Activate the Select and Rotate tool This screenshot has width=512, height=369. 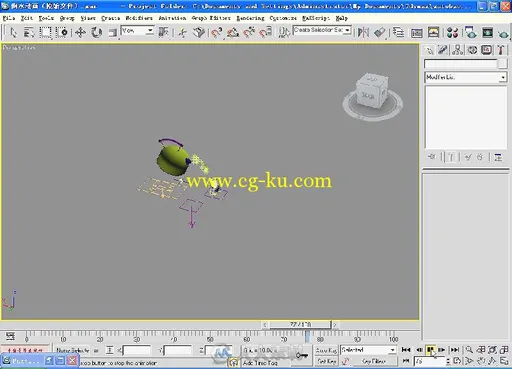(x=97, y=32)
